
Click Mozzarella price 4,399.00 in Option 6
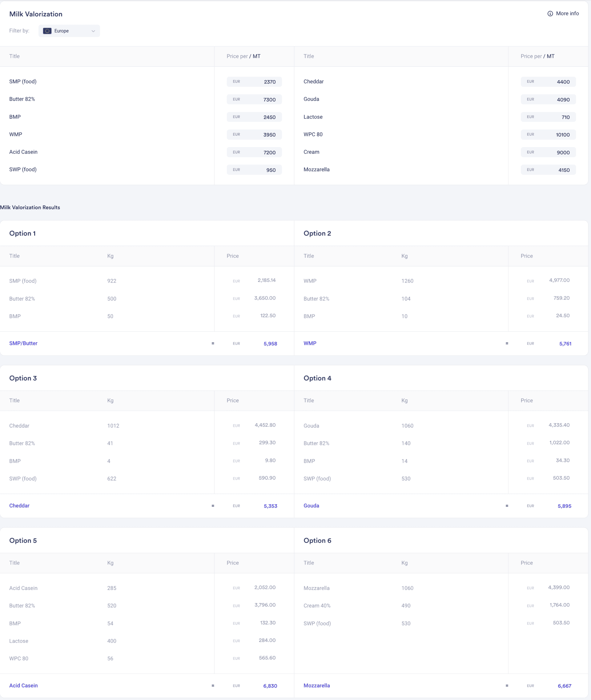coord(559,587)
